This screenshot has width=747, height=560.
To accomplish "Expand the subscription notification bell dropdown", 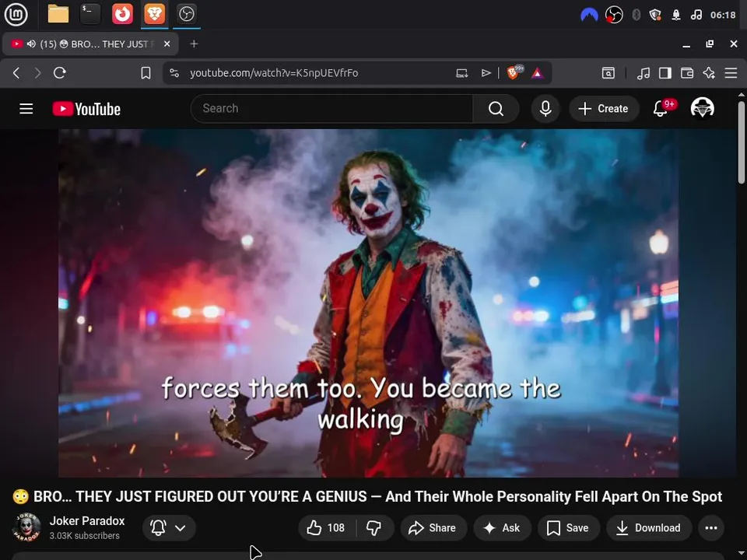I will 169,527.
